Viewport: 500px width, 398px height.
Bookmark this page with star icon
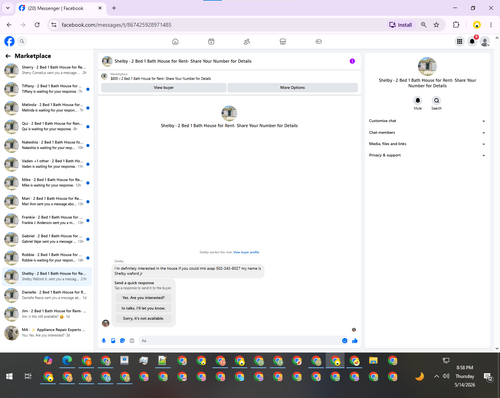pyautogui.click(x=436, y=25)
